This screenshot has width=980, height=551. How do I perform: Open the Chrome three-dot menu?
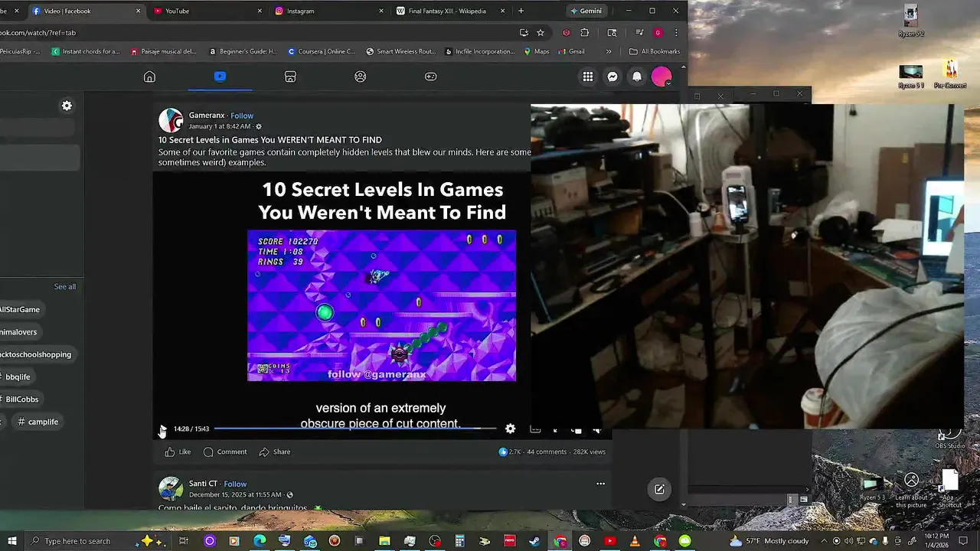click(676, 33)
